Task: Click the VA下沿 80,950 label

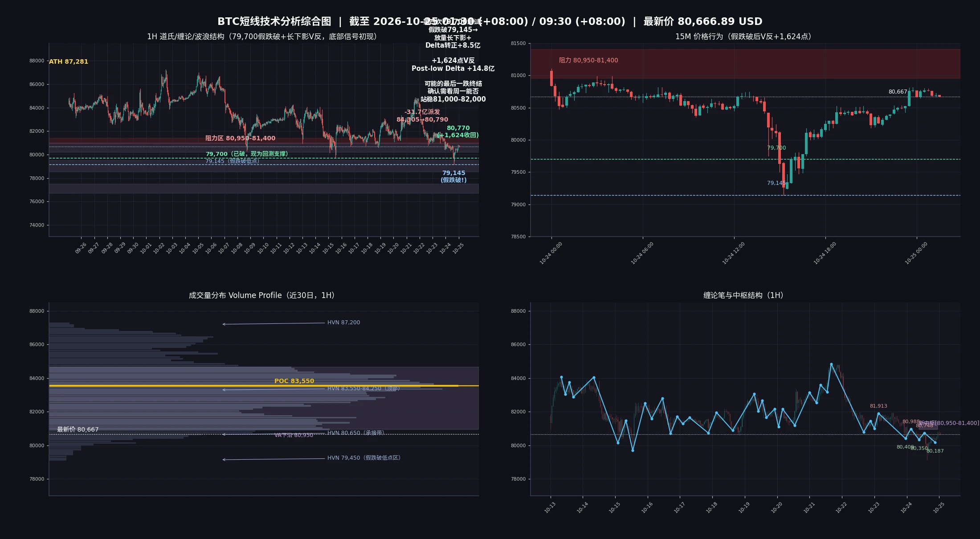Action: click(294, 435)
